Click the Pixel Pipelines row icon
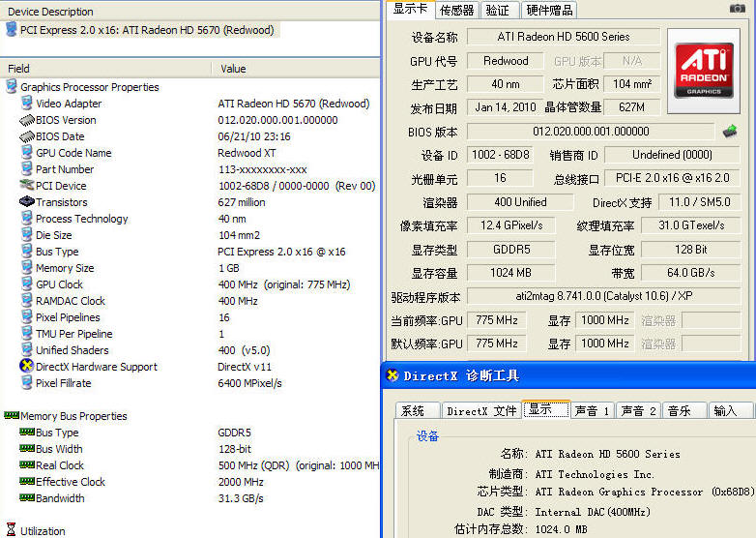The image size is (756, 538). (x=26, y=316)
